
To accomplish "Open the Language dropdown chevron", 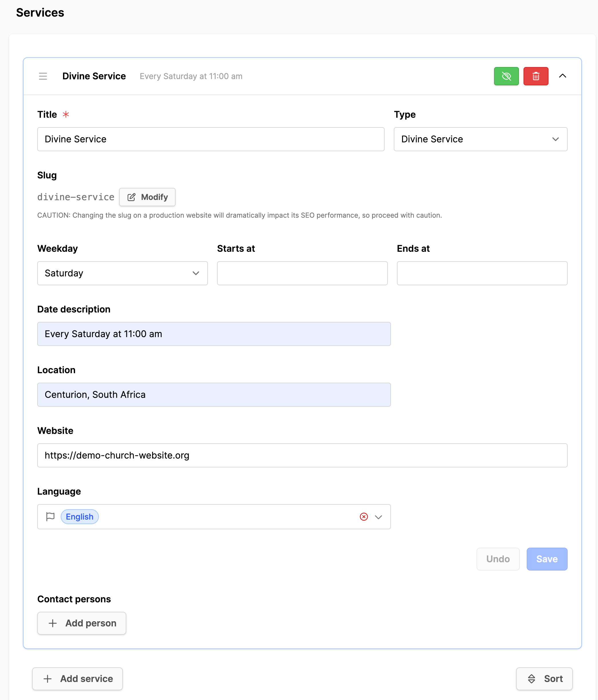I will click(378, 517).
